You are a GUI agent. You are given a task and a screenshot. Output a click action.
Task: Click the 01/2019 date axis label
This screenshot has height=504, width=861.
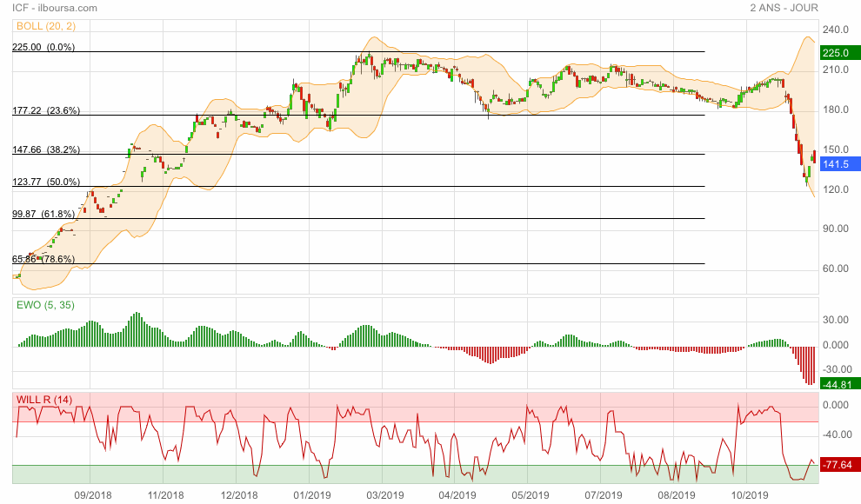pyautogui.click(x=312, y=495)
